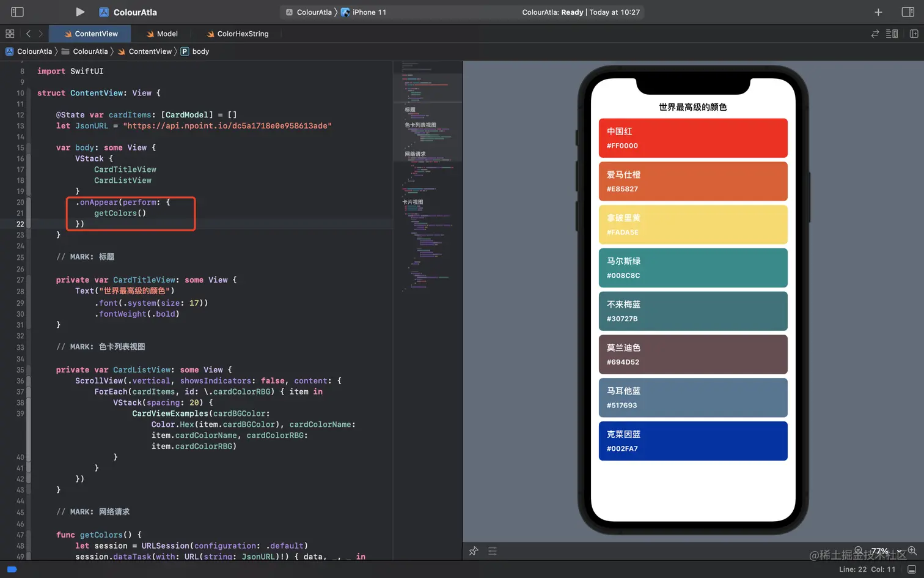Click the ForEach(cardItems line

[x=208, y=391]
